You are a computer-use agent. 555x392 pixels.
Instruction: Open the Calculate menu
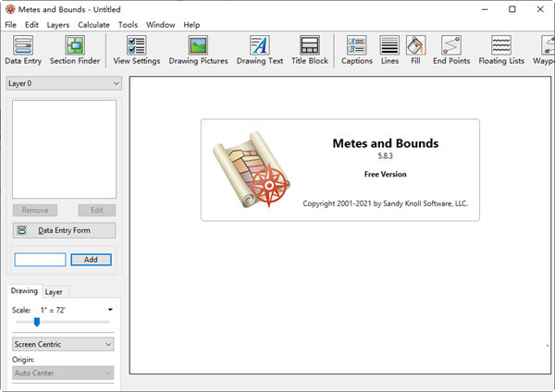click(x=93, y=24)
